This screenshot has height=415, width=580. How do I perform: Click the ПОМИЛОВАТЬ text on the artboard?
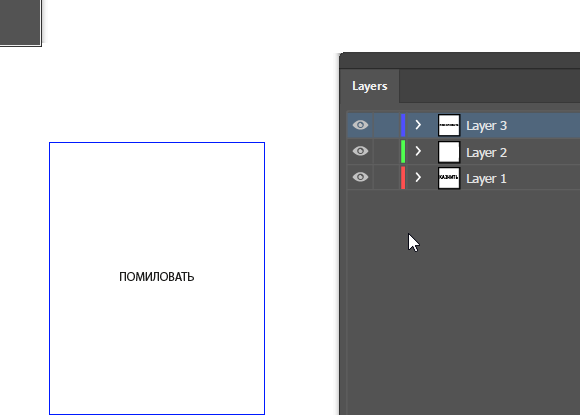tap(157, 277)
